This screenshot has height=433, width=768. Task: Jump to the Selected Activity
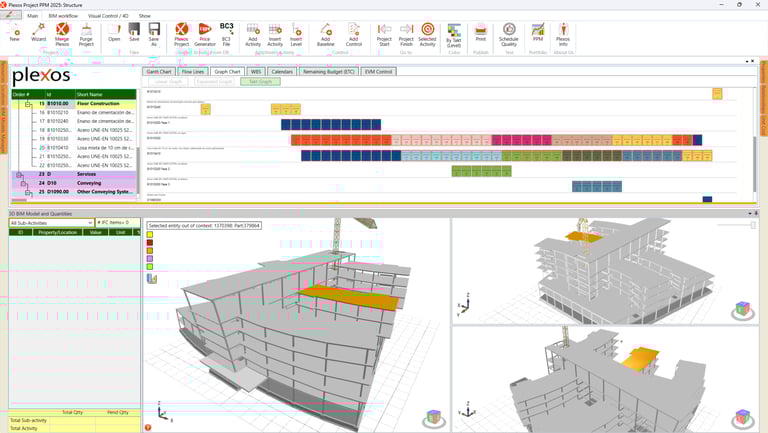pyautogui.click(x=427, y=34)
